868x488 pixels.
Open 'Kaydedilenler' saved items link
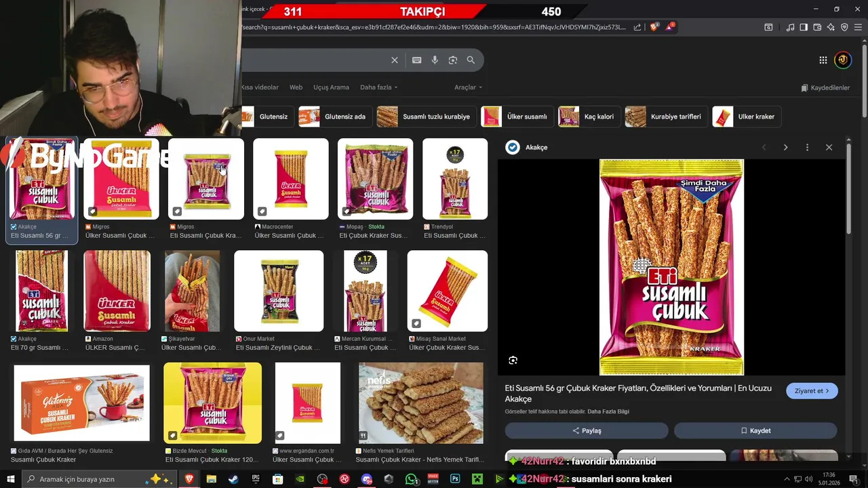pyautogui.click(x=825, y=88)
